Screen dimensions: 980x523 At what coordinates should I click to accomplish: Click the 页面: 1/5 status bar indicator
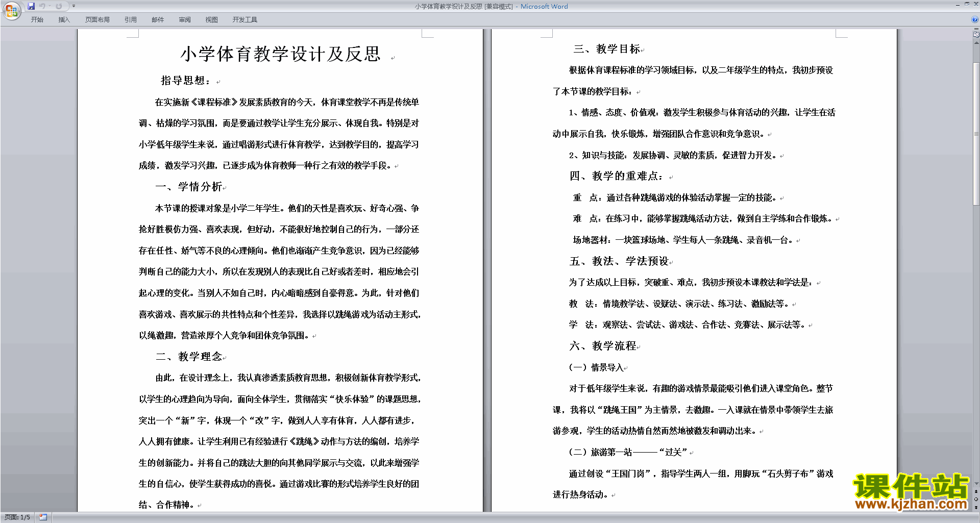17,517
